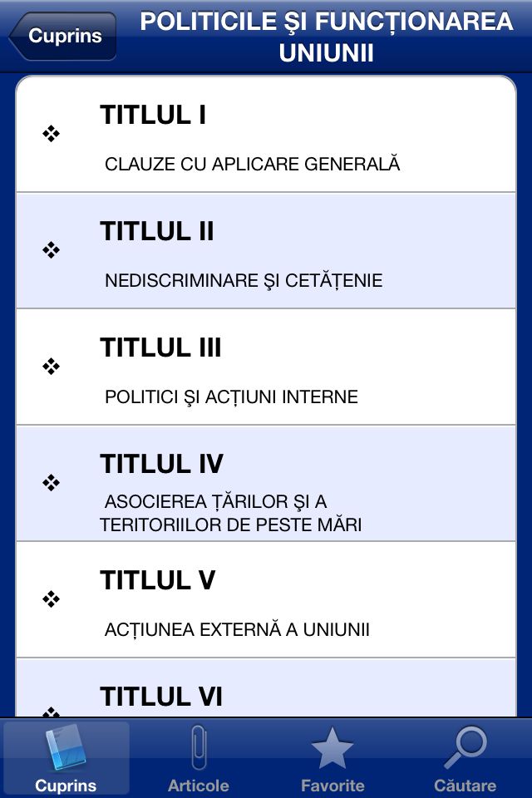Open the Articole paperclip icon
Screen dimensions: 532x798
pyautogui.click(x=198, y=748)
